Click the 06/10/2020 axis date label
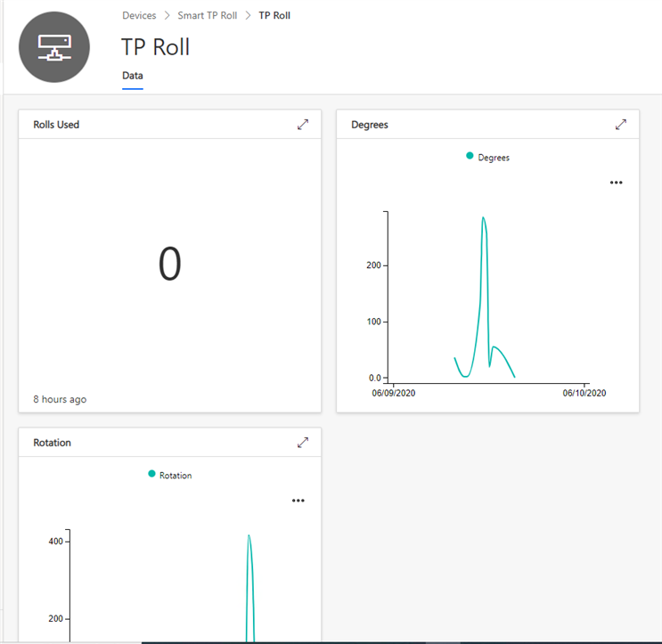This screenshot has height=644, width=662. click(x=584, y=393)
